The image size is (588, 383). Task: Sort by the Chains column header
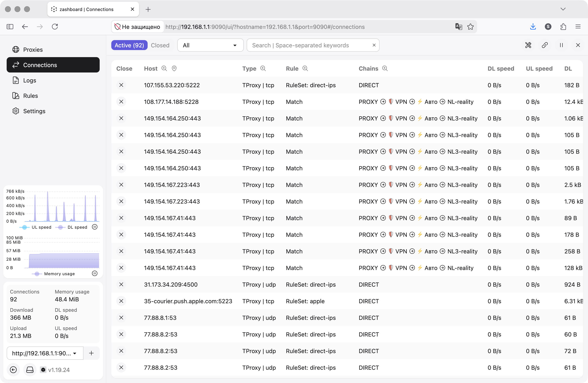click(368, 69)
